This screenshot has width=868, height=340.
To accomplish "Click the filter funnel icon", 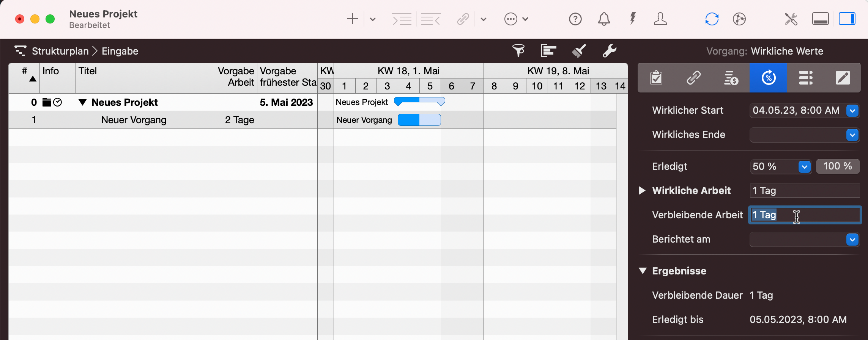I will click(518, 50).
